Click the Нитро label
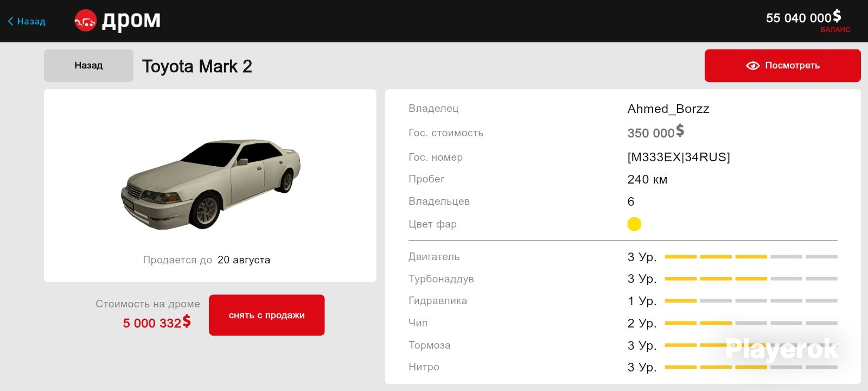The image size is (868, 391). [x=424, y=367]
